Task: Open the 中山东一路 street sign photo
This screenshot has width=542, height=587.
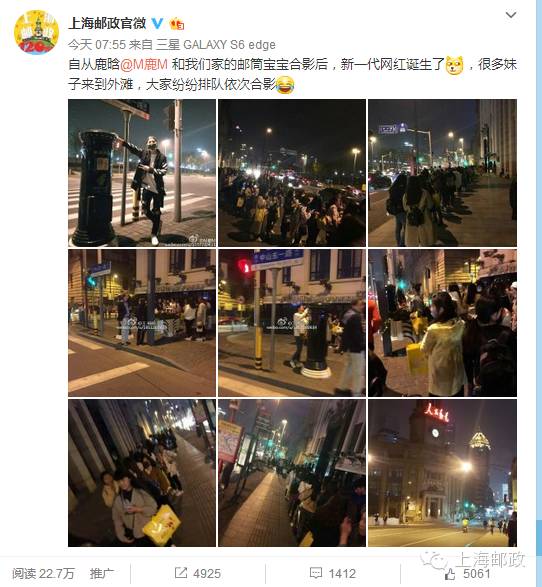Action: 292,323
